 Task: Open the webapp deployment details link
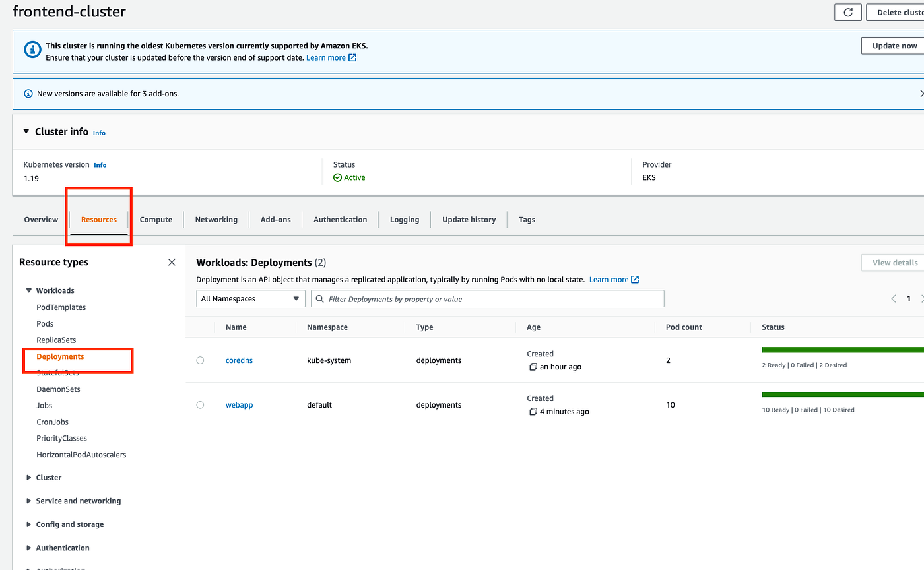tap(239, 404)
